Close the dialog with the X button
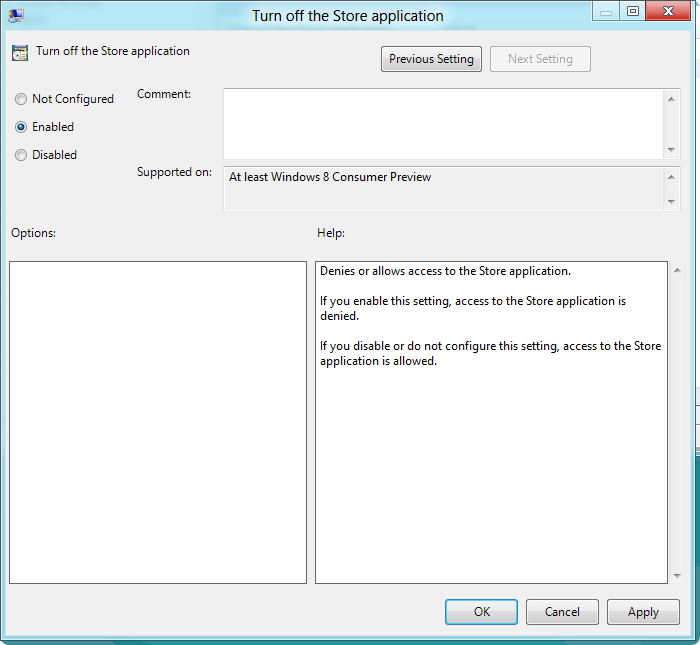Image resolution: width=700 pixels, height=645 pixels. [x=668, y=11]
